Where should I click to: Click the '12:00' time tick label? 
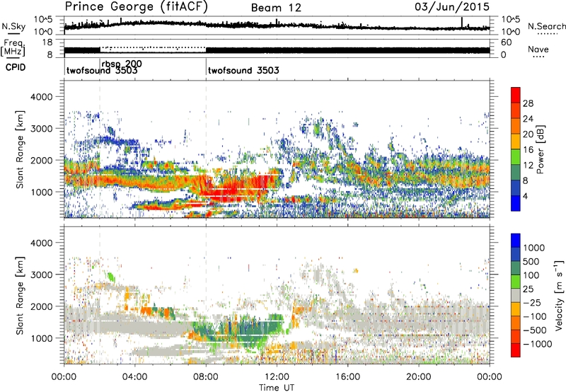tap(277, 377)
